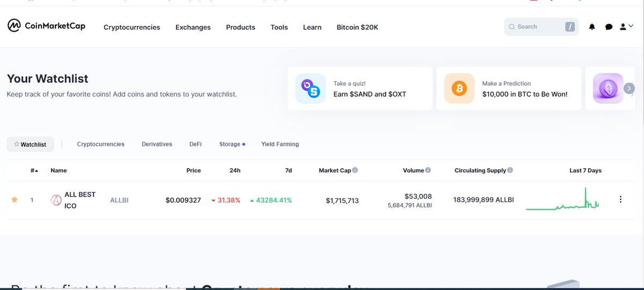The height and width of the screenshot is (290, 644).
Task: Open the Exchanges menu
Action: (193, 27)
